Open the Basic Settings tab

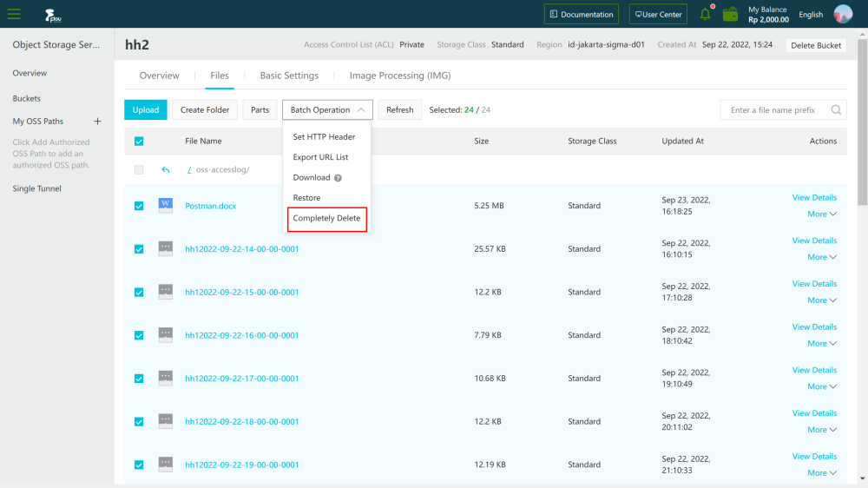click(x=289, y=76)
